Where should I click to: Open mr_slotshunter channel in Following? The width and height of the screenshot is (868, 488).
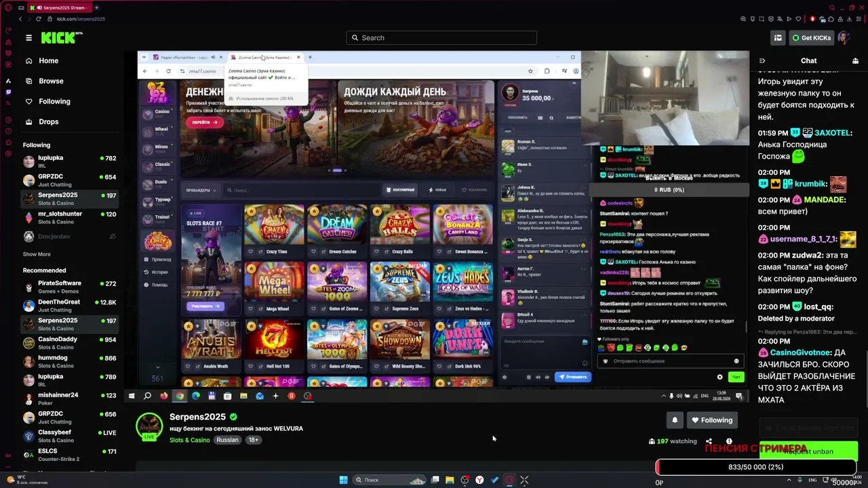tap(69, 217)
